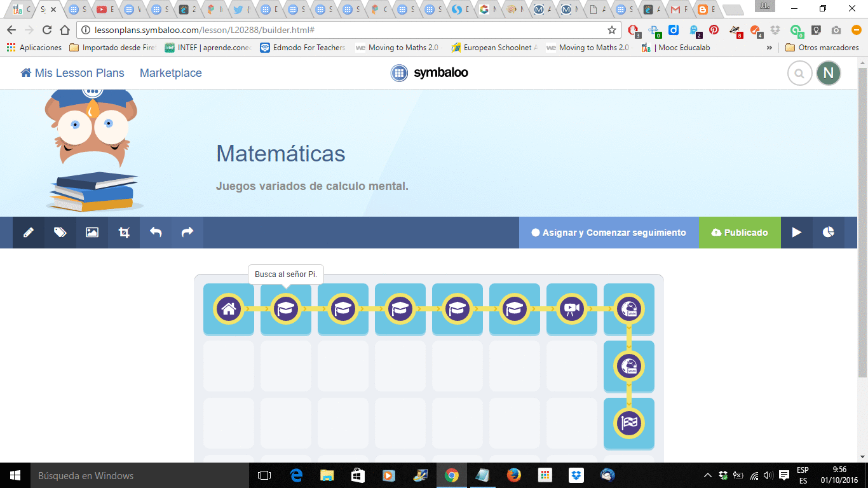
Task: Click the home tile starting the lesson path
Action: click(x=229, y=309)
